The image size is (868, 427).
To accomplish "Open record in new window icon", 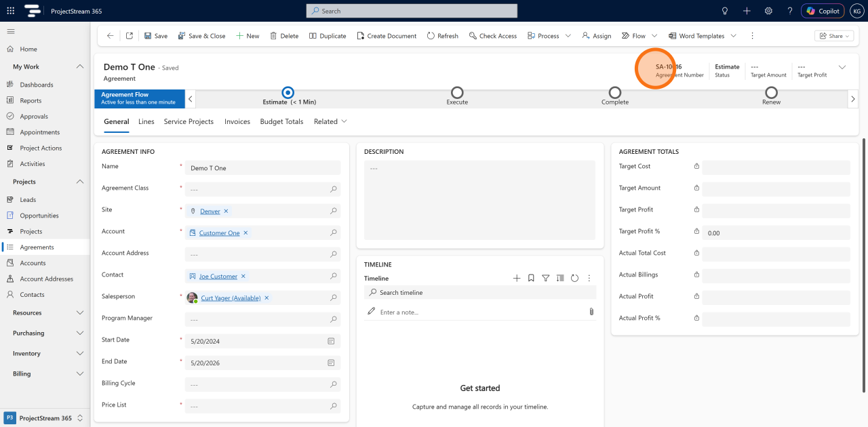I will click(x=130, y=36).
